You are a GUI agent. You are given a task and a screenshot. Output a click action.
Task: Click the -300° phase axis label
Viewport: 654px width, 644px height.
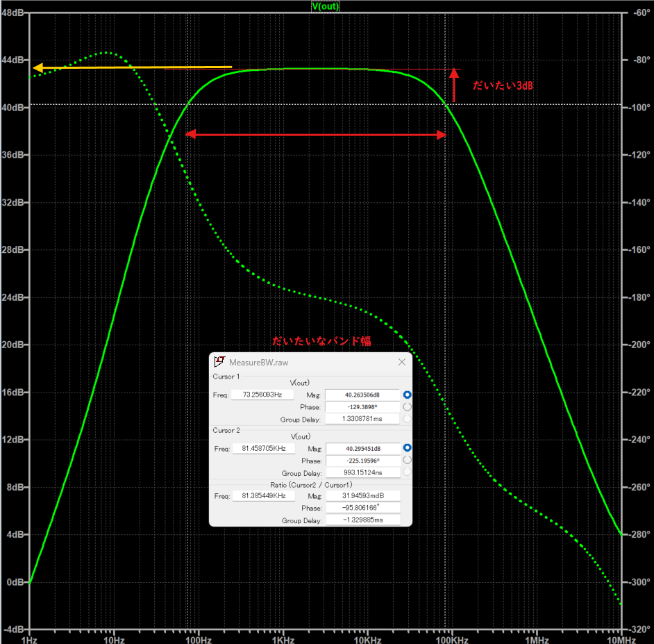tap(639, 581)
